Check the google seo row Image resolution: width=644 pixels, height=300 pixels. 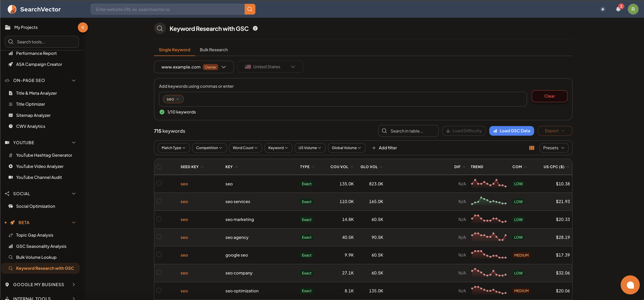(159, 255)
